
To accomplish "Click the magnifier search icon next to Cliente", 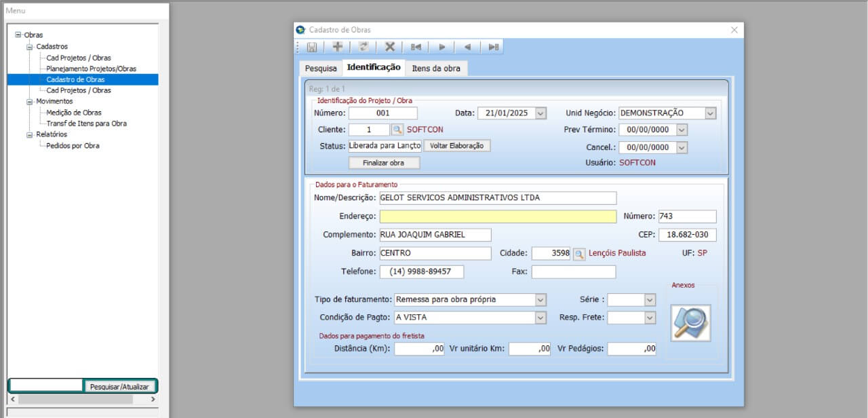I will point(397,130).
